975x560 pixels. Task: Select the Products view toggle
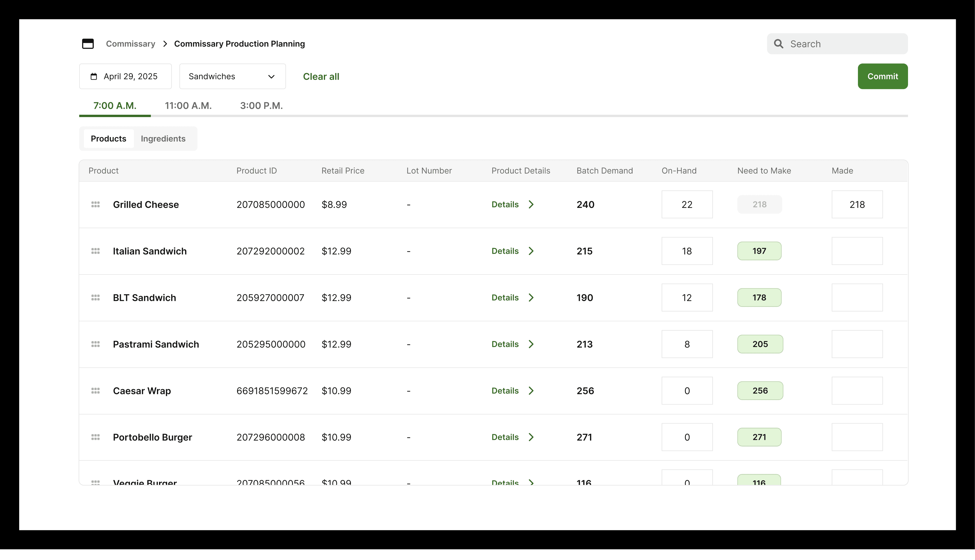[x=109, y=139]
